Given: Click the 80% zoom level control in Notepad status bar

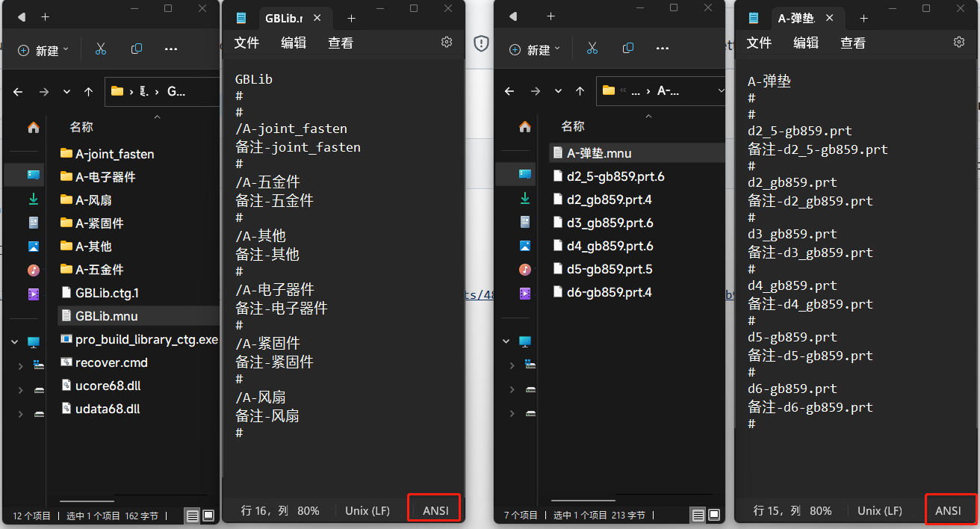Looking at the screenshot, I should point(308,510).
